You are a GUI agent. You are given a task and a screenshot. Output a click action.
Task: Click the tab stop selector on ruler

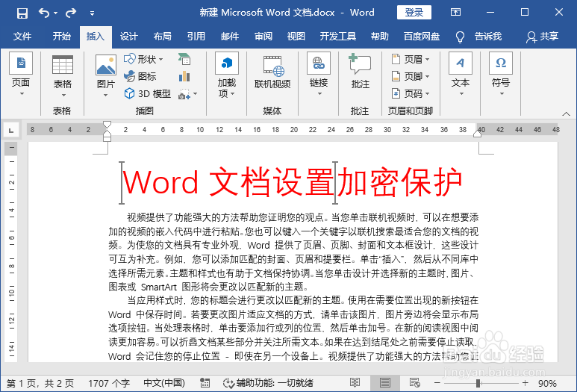[x=11, y=131]
